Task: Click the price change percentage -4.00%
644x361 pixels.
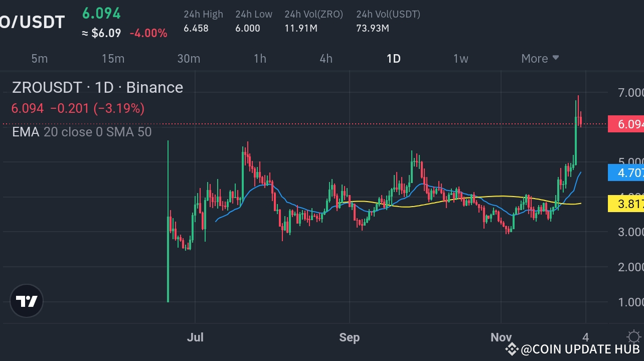Action: click(x=148, y=32)
